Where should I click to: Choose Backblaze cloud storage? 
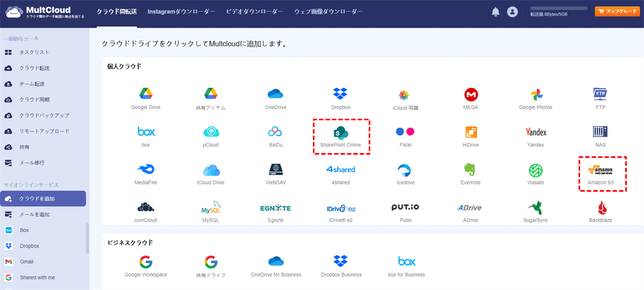tap(600, 208)
